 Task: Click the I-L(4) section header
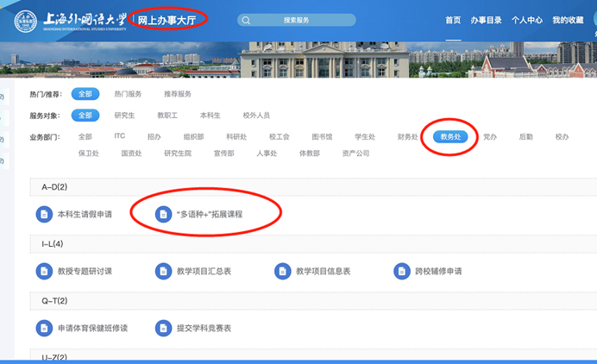(x=313, y=244)
